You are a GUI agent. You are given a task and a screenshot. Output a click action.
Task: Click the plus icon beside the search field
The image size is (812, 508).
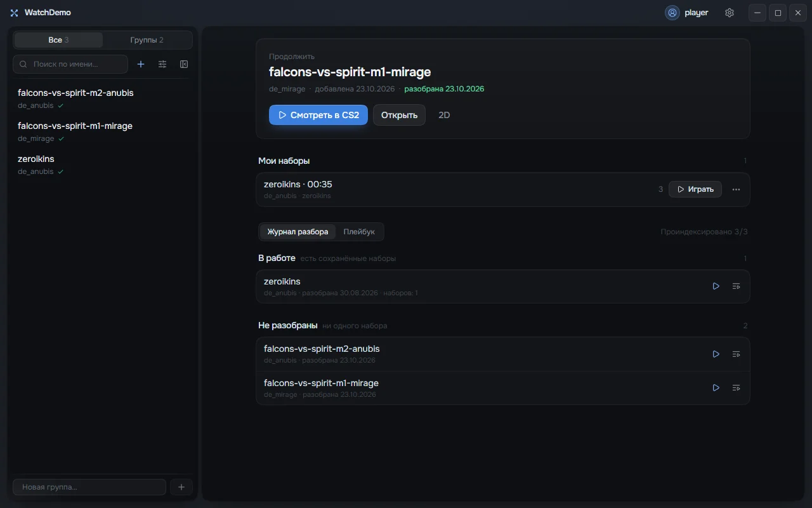pyautogui.click(x=141, y=64)
